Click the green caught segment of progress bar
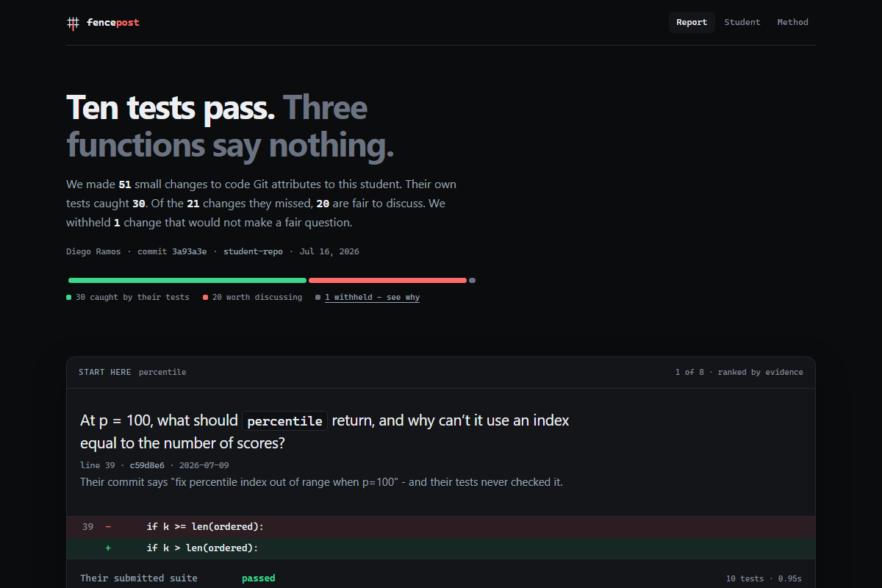This screenshot has height=588, width=882. [187, 280]
